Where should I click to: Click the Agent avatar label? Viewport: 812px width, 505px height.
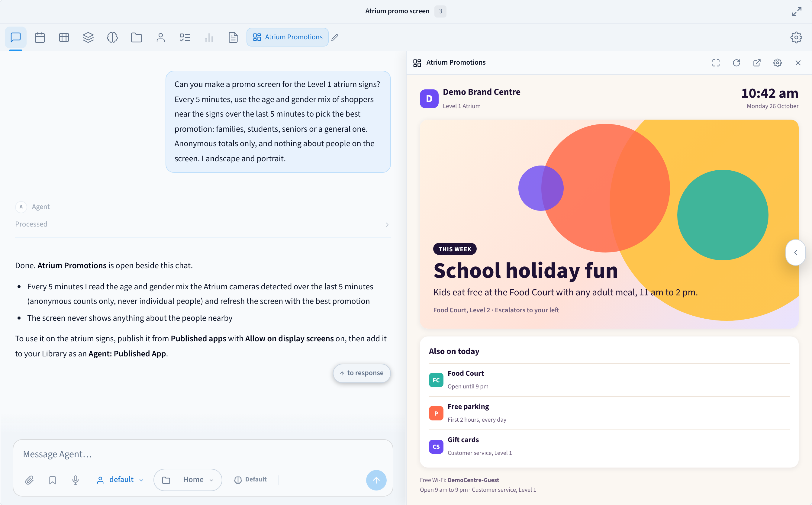pyautogui.click(x=32, y=207)
